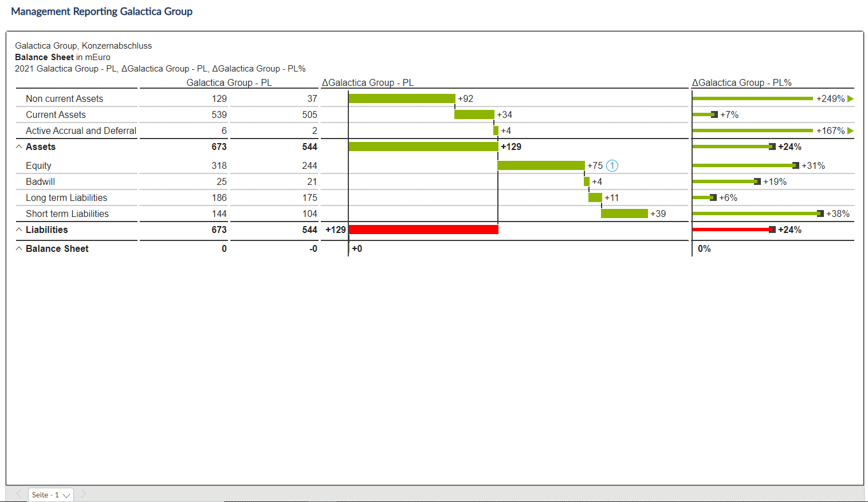Click the Balance Sheet in mEuro heading

coord(62,57)
